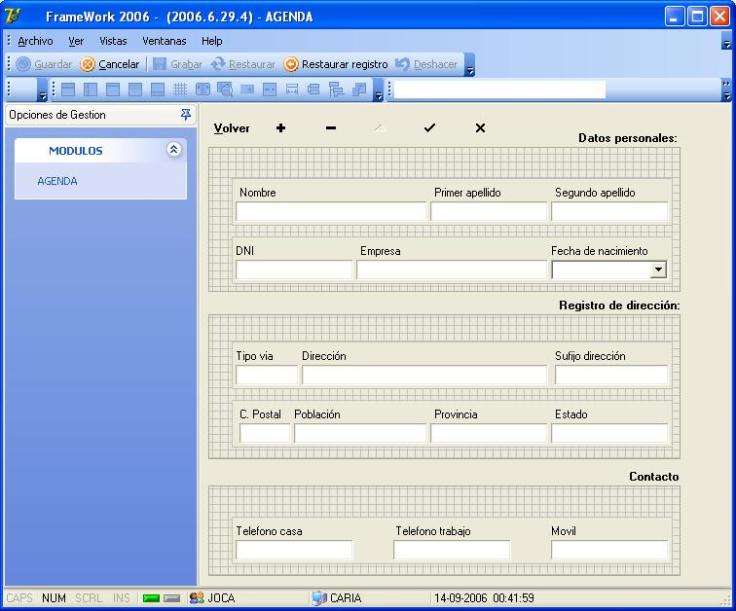Collapse the MODULOS section
The image size is (736, 611).
[174, 150]
